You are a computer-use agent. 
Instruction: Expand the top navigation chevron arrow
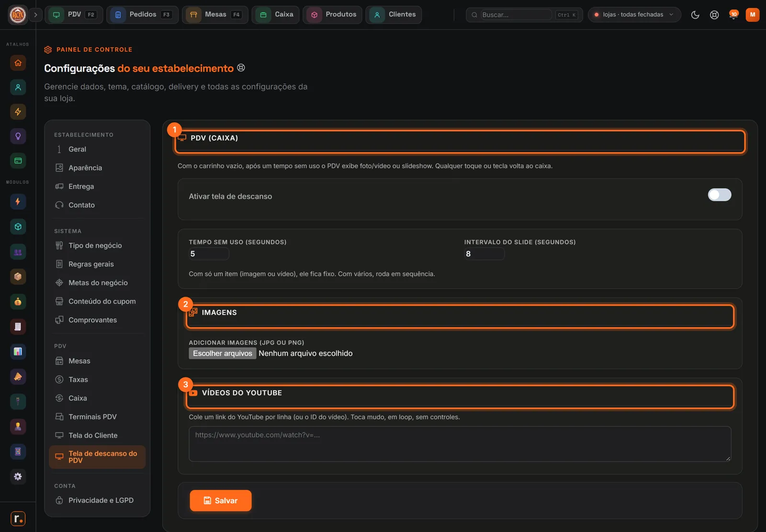click(36, 15)
